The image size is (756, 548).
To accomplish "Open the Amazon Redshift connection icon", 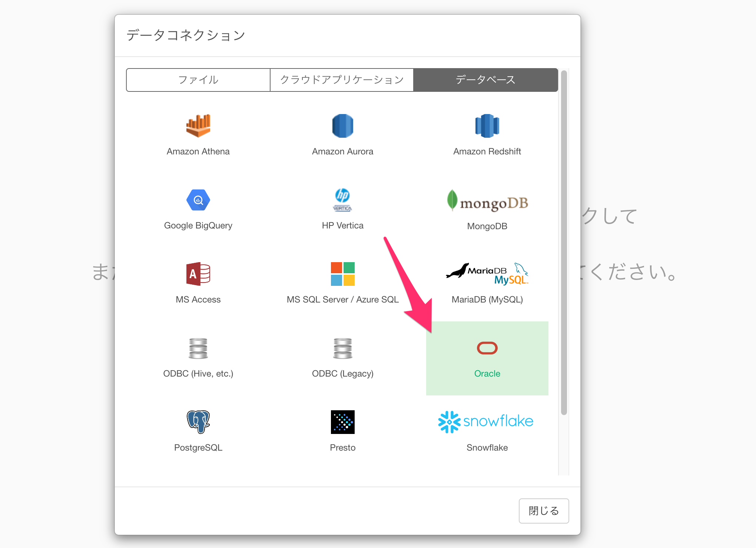I will [x=487, y=126].
